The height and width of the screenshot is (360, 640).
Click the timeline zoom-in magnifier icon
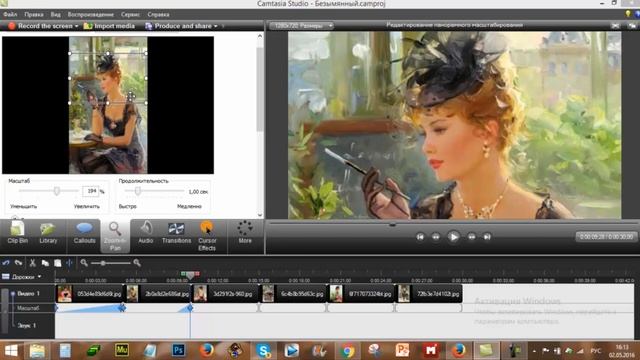137,263
